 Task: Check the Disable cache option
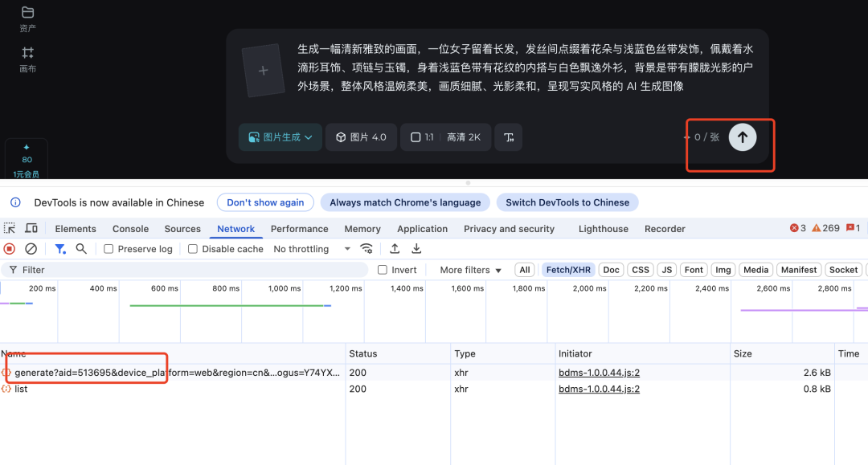(191, 249)
